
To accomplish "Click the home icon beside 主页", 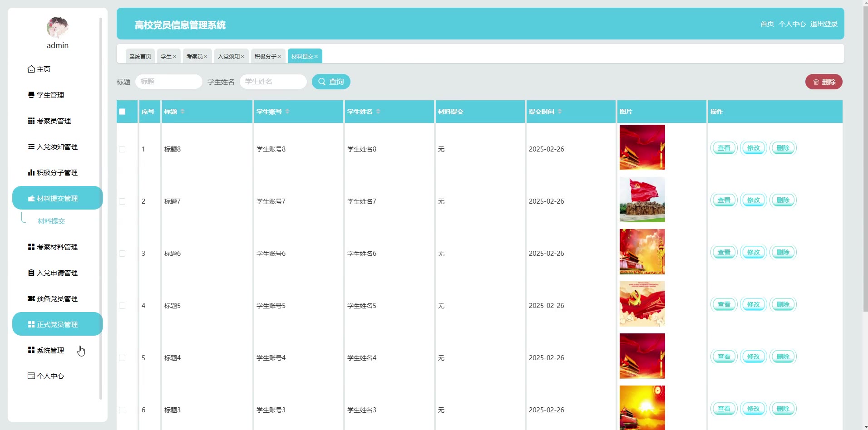I will 31,69.
